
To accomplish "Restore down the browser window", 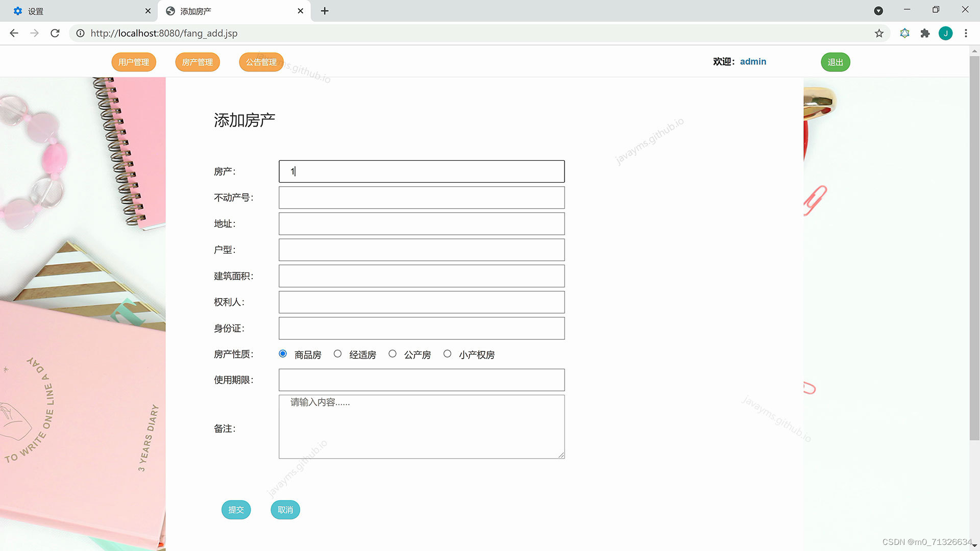I will (936, 10).
